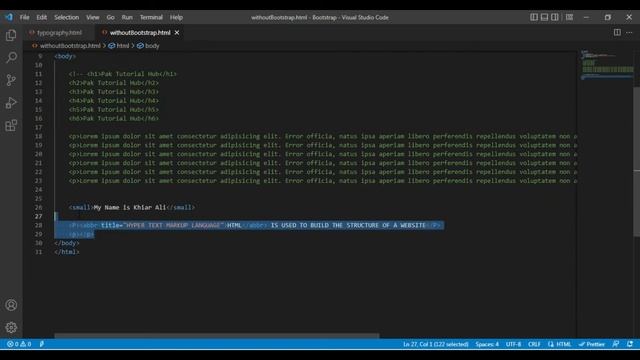Open the File menu
Image resolution: width=640 pixels, height=360 pixels.
coord(24,17)
